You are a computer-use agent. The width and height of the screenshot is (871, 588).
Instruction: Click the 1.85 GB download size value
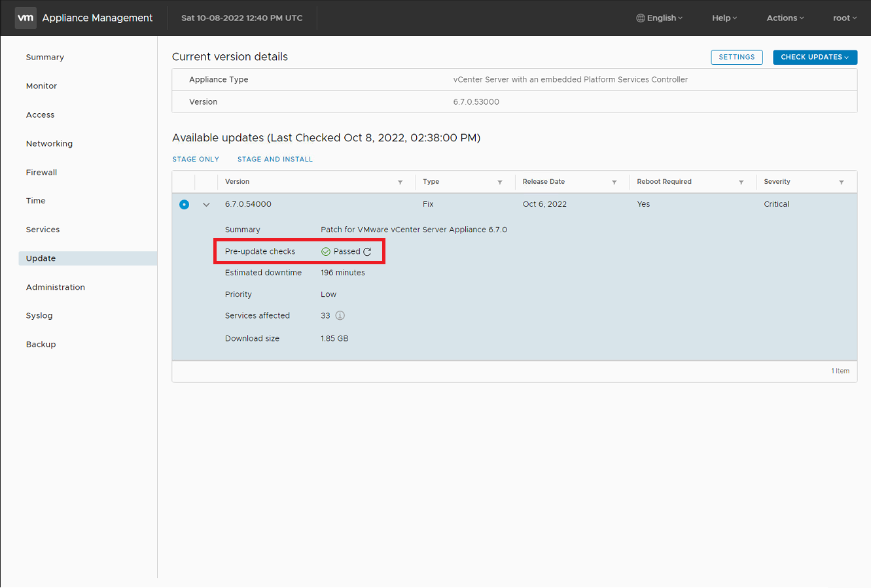(x=334, y=339)
